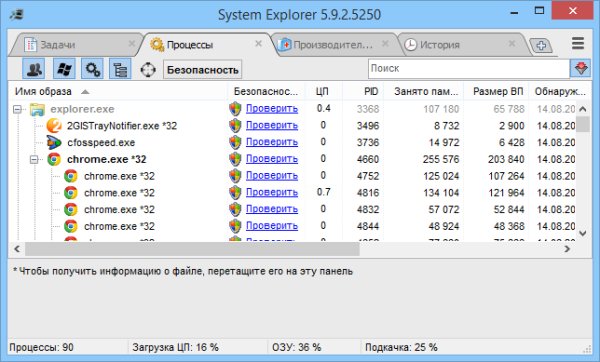Select the crosshair find-window target tool
Image resolution: width=600 pixels, height=362 pixels.
pyautogui.click(x=148, y=70)
